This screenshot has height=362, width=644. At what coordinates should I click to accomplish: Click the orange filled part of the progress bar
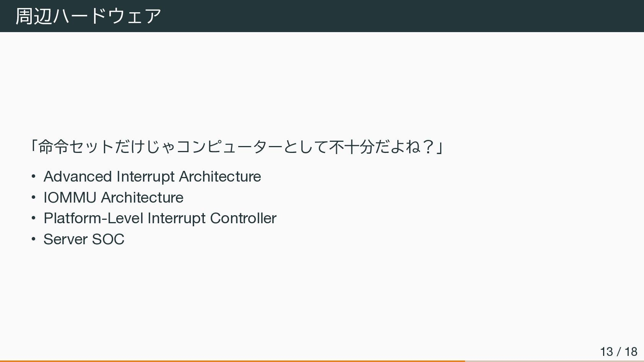[233, 361]
